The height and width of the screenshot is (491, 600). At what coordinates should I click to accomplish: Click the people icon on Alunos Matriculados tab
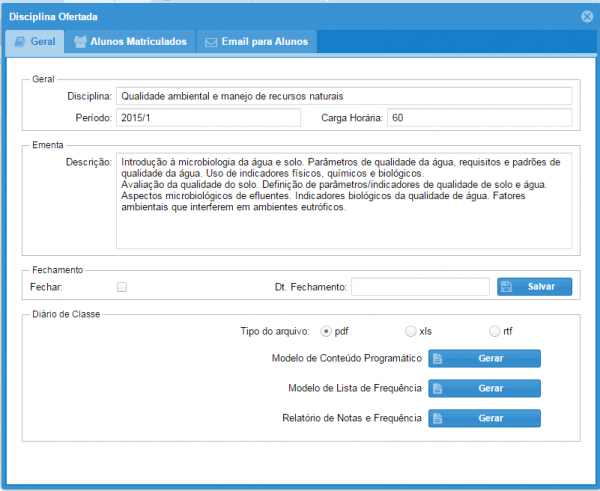80,42
